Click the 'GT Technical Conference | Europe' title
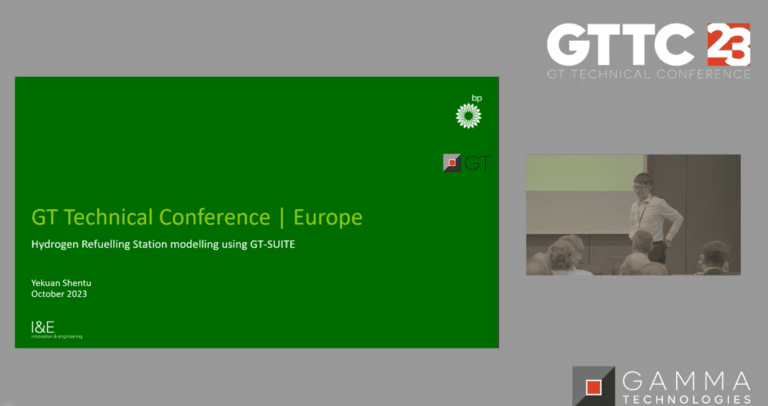768x406 pixels. click(x=197, y=217)
